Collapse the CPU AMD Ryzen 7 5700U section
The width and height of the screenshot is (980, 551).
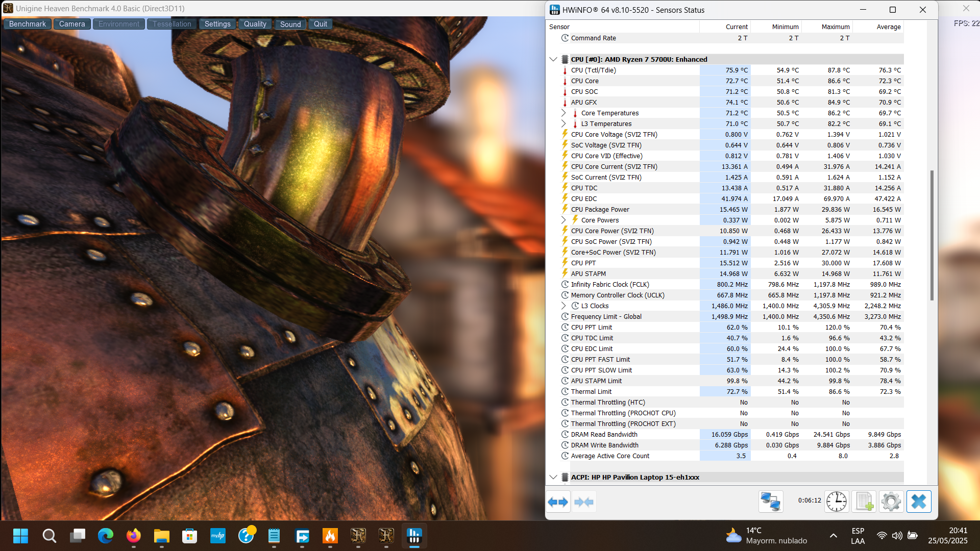click(x=553, y=59)
